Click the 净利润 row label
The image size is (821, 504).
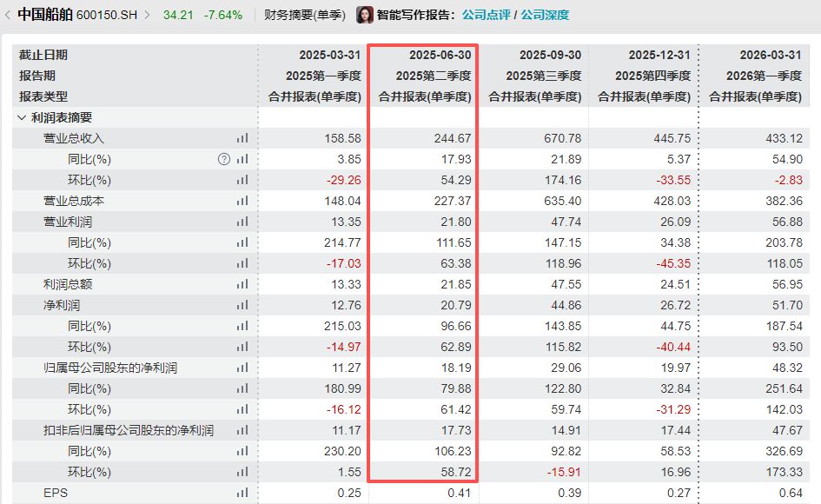[62, 305]
